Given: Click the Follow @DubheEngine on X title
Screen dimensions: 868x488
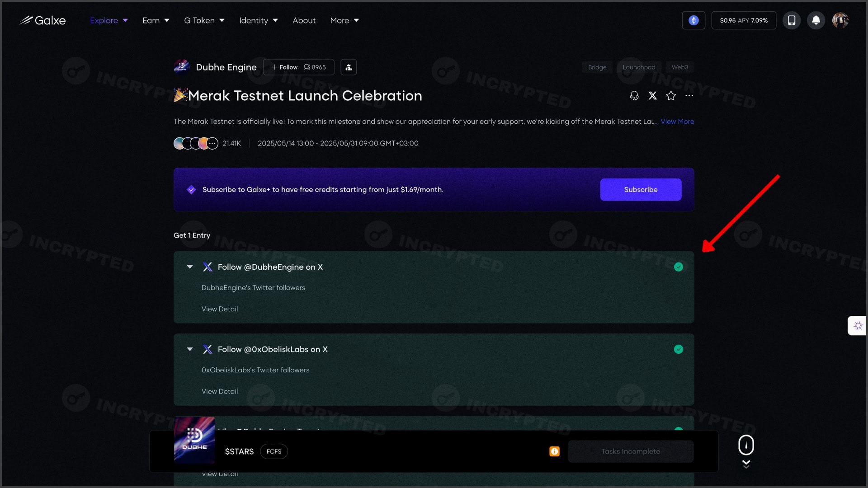Looking at the screenshot, I should click(x=270, y=267).
